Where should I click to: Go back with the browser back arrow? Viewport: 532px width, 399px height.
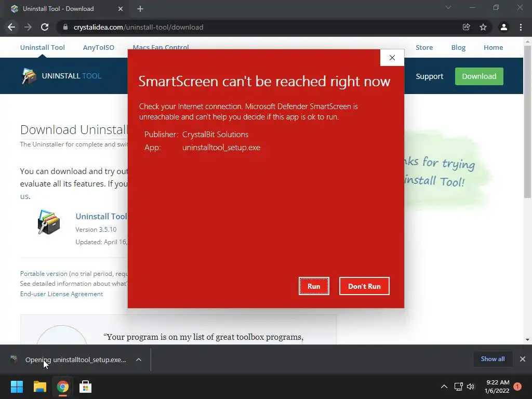point(11,27)
